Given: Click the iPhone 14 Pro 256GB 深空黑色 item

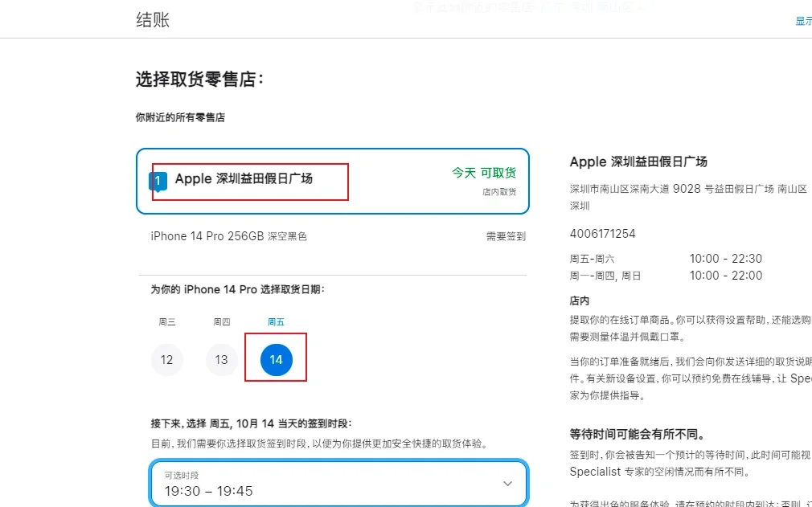Looking at the screenshot, I should [x=229, y=236].
